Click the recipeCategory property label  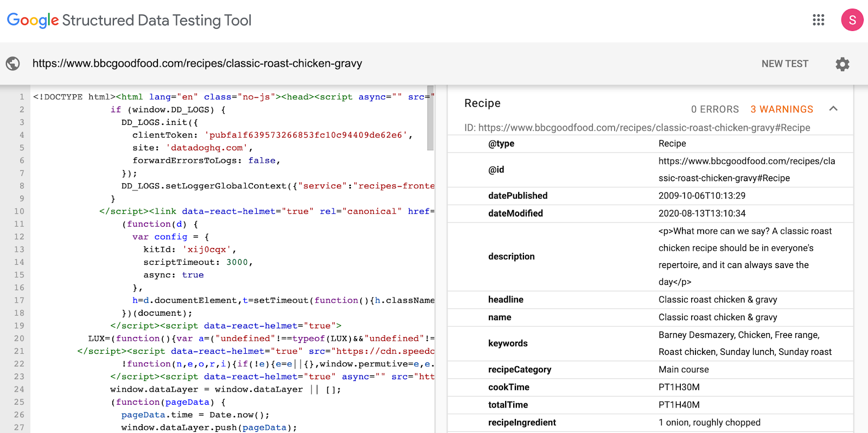[x=520, y=370]
